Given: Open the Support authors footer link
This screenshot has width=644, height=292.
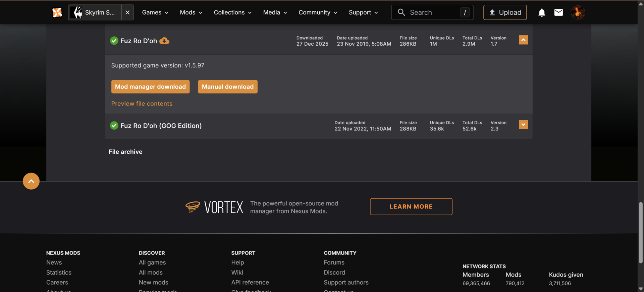Looking at the screenshot, I should pyautogui.click(x=346, y=283).
